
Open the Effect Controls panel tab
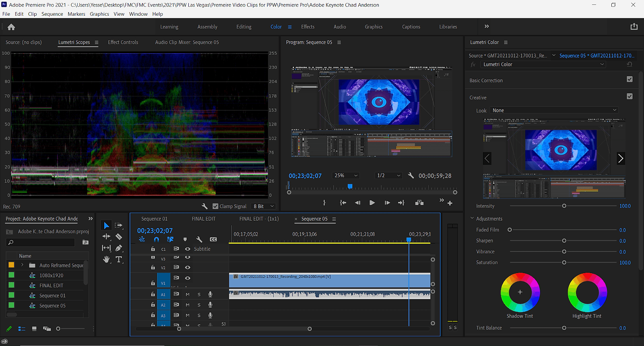click(123, 42)
